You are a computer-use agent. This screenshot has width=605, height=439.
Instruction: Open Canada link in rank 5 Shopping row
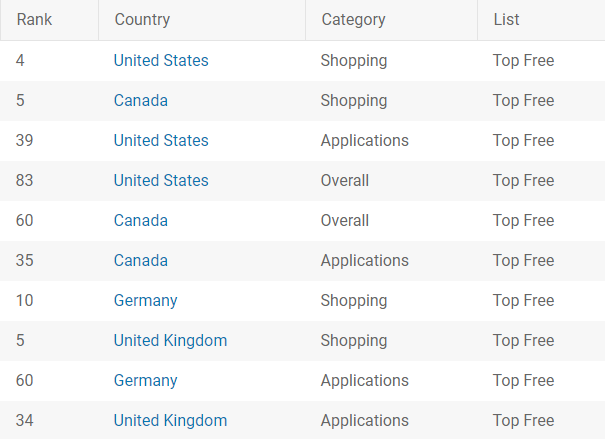pos(141,101)
